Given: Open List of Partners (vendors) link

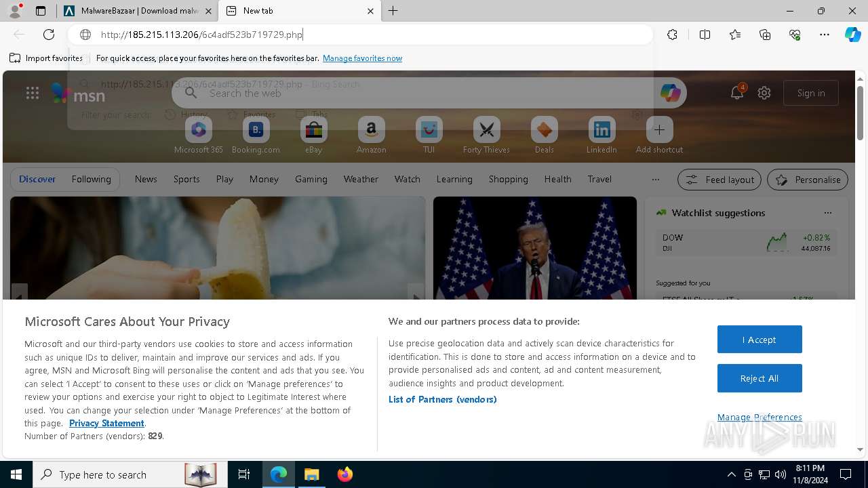Looking at the screenshot, I should tap(442, 399).
